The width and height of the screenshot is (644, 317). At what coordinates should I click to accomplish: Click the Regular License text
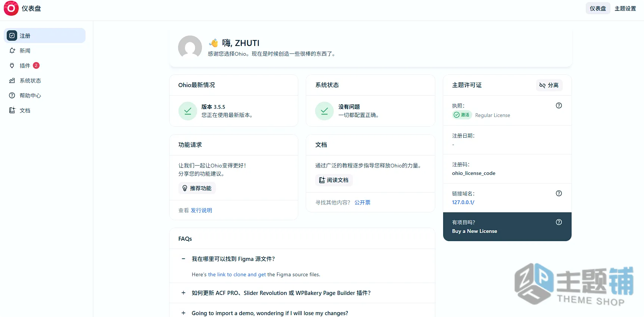point(492,115)
